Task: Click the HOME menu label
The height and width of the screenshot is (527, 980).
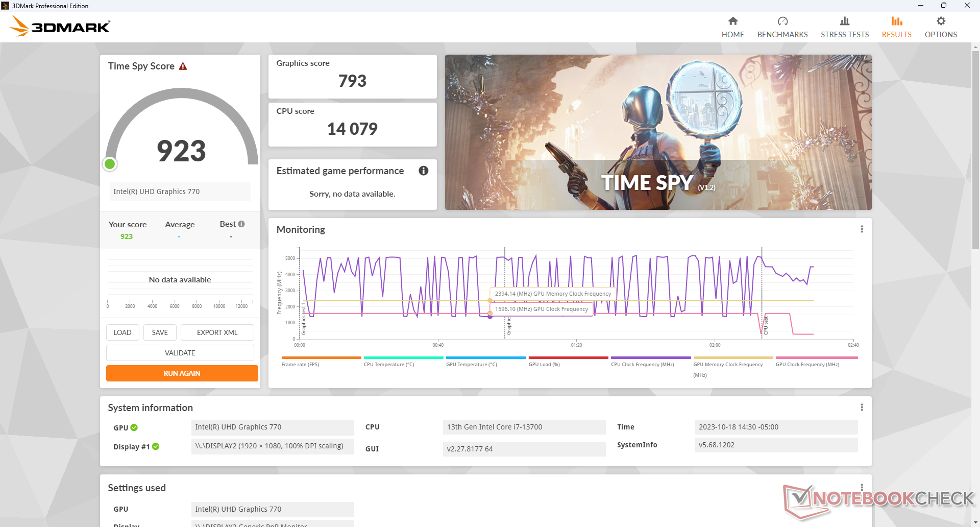Action: click(x=732, y=35)
